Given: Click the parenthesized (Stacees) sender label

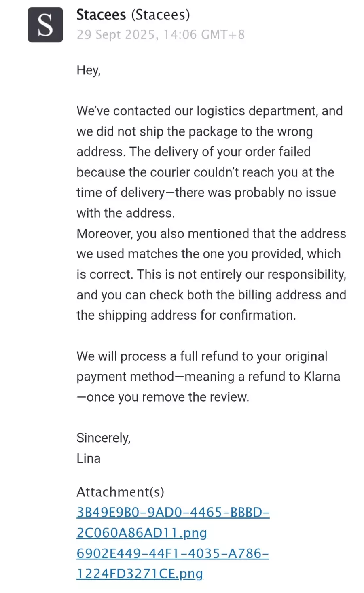Looking at the screenshot, I should pyautogui.click(x=161, y=15).
